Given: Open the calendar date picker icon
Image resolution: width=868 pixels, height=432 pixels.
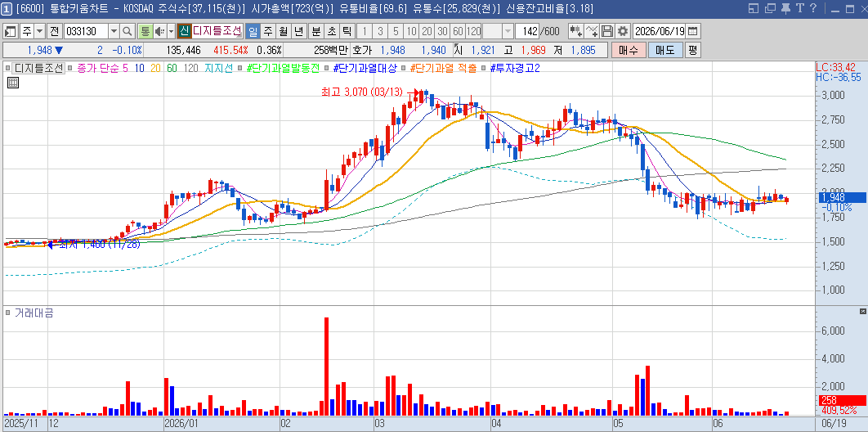Looking at the screenshot, I should coord(693,31).
